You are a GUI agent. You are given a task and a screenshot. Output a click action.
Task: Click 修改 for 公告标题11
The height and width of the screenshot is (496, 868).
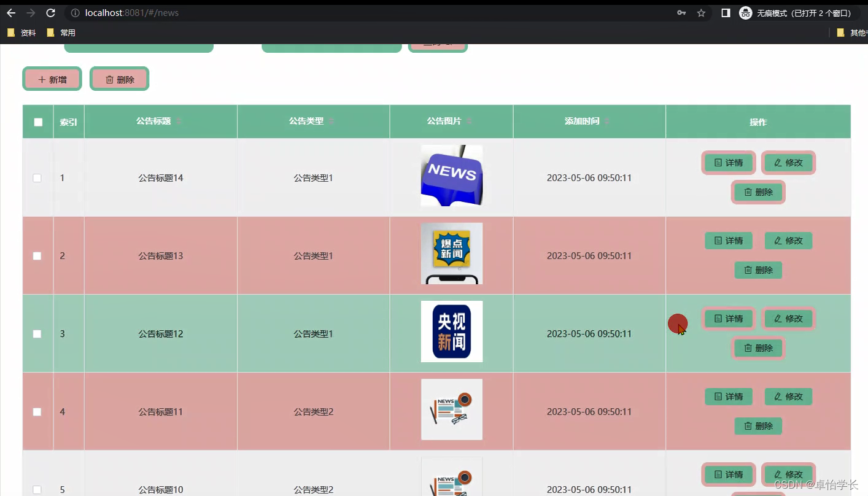(x=789, y=397)
